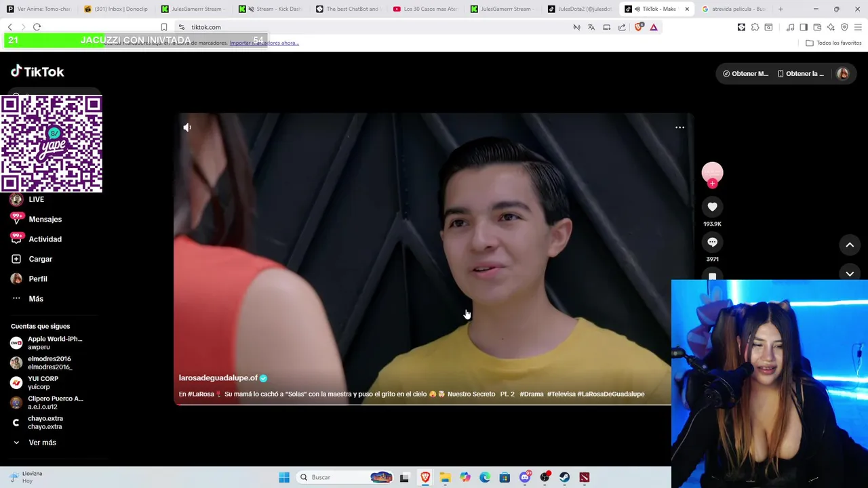
Task: Go to the next video with down arrow
Action: pos(850,273)
